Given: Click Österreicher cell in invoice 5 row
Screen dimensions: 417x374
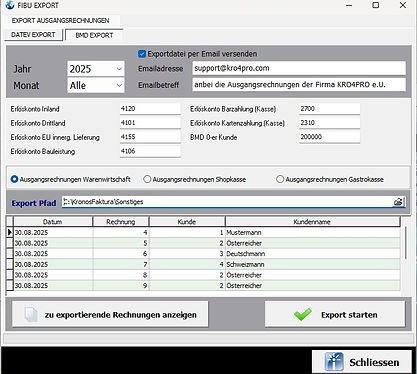Looking at the screenshot, I should (x=313, y=243).
